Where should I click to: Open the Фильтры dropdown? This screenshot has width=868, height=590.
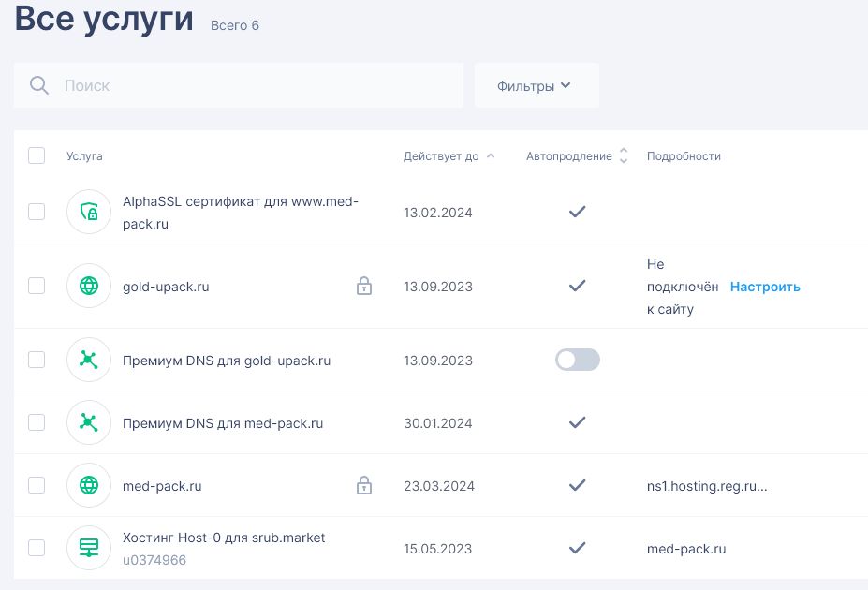(536, 86)
